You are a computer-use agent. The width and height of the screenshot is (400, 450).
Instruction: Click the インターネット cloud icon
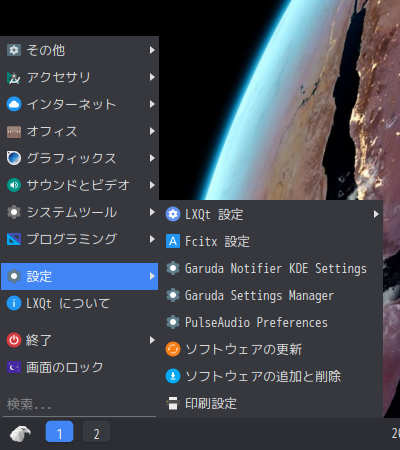pos(14,104)
